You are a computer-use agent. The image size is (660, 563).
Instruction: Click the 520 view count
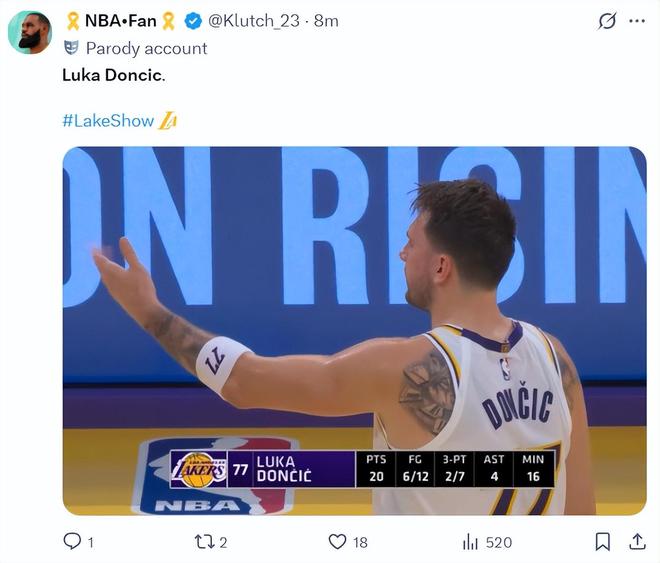coord(498,541)
